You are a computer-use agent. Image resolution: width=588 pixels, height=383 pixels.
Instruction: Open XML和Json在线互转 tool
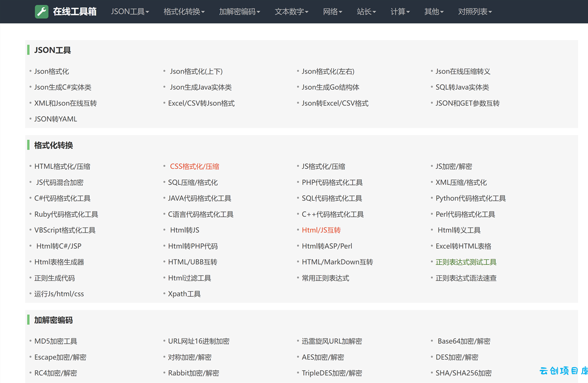[66, 103]
